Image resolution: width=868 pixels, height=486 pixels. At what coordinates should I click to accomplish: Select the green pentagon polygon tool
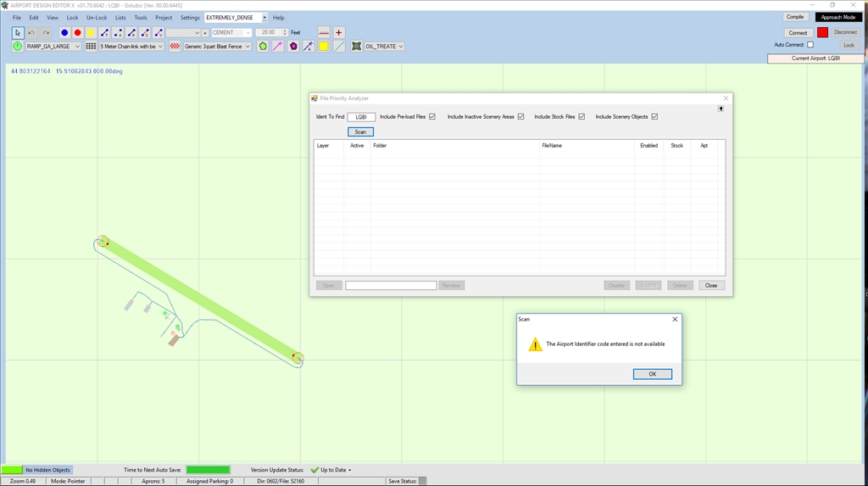263,47
